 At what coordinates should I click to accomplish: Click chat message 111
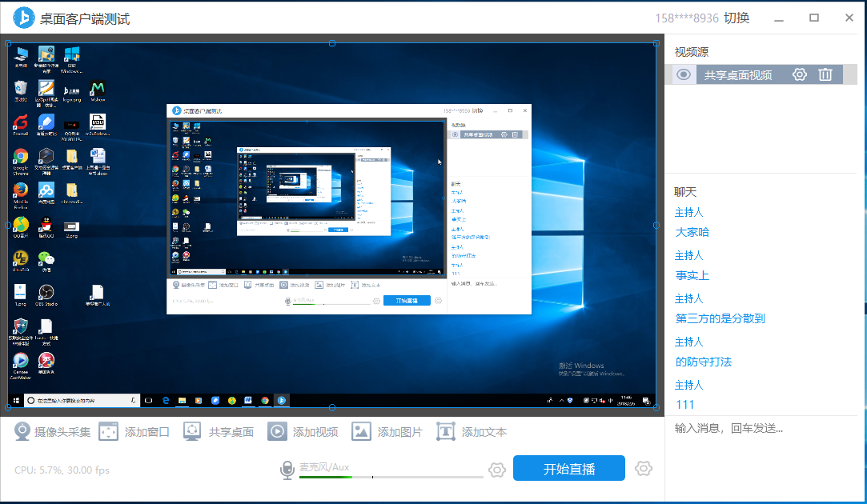point(684,405)
